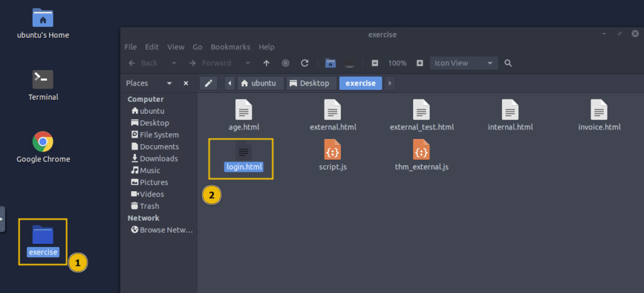Reload the current folder view
Image resolution: width=644 pixels, height=293 pixels.
305,64
